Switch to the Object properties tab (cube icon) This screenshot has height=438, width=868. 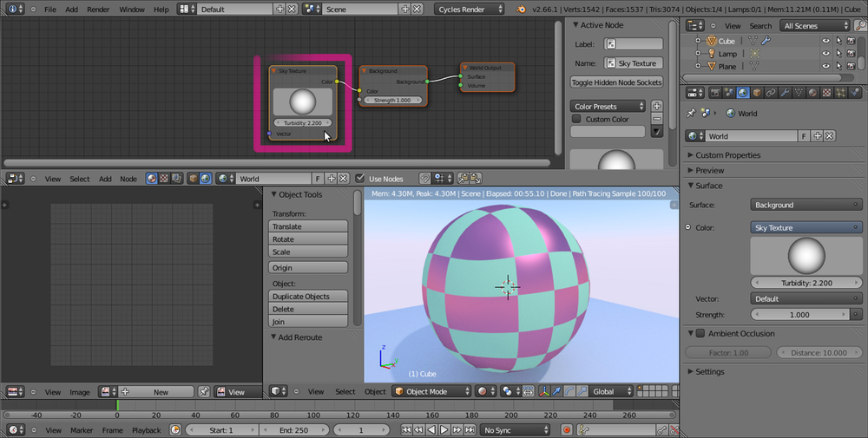tap(755, 93)
